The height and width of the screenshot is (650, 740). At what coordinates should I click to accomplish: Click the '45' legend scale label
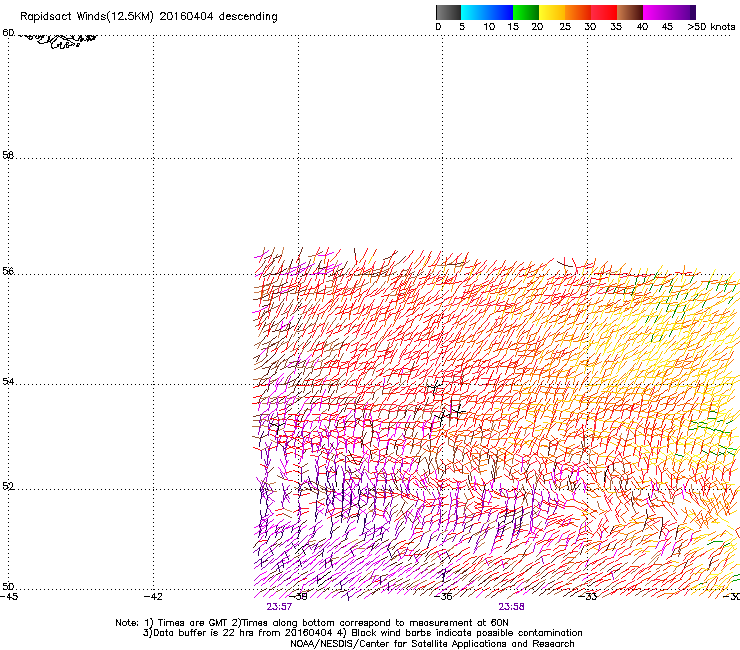point(667,26)
